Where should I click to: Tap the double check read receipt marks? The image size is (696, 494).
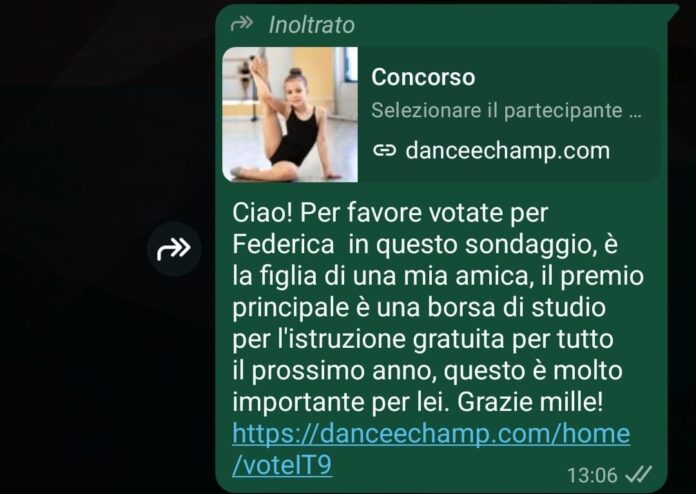point(638,474)
